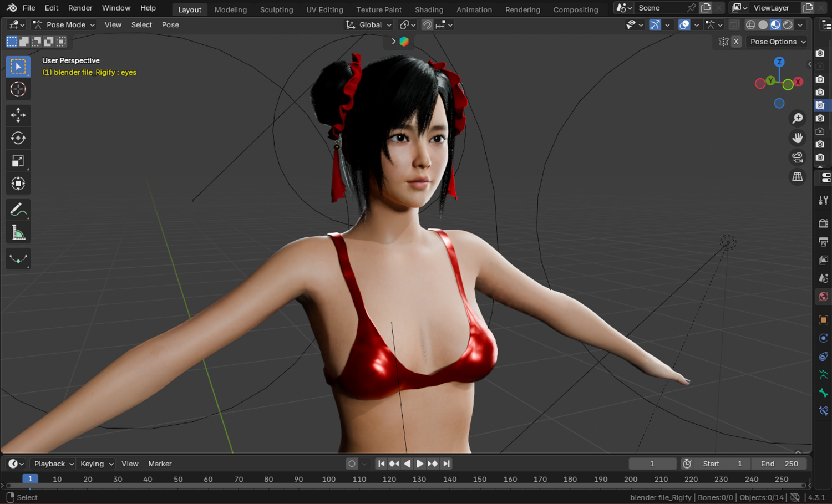This screenshot has height=504, width=832.
Task: Choose the Move tool in the toolbar
Action: coord(18,115)
